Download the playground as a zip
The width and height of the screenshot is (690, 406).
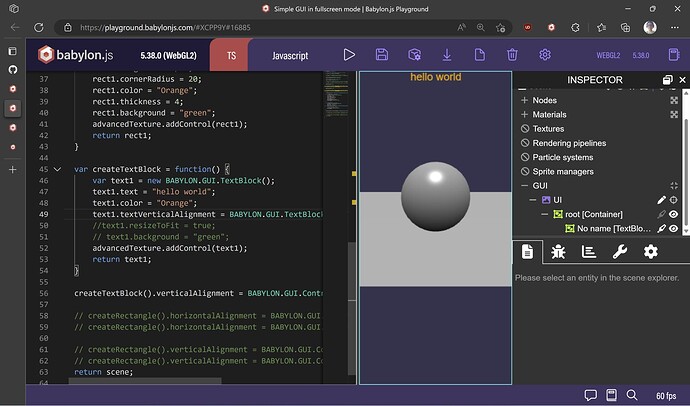[447, 55]
